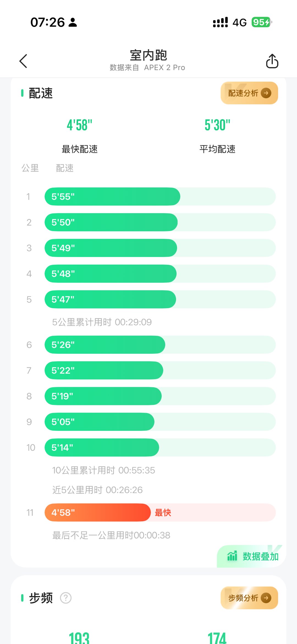Screen dimensions: 297x644
Task: Tap the 数据叠加 overlay label
Action: 260,557
